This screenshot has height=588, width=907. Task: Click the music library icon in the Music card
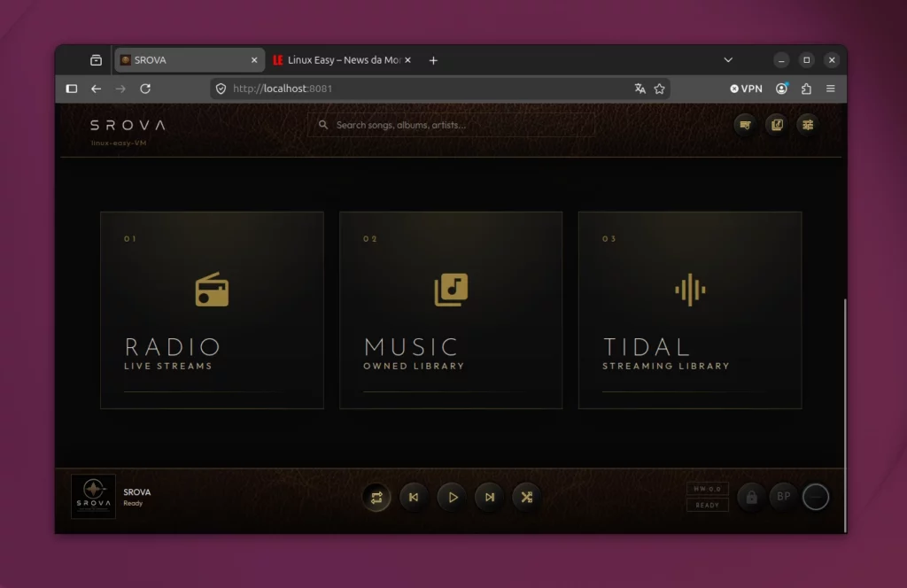pyautogui.click(x=451, y=290)
